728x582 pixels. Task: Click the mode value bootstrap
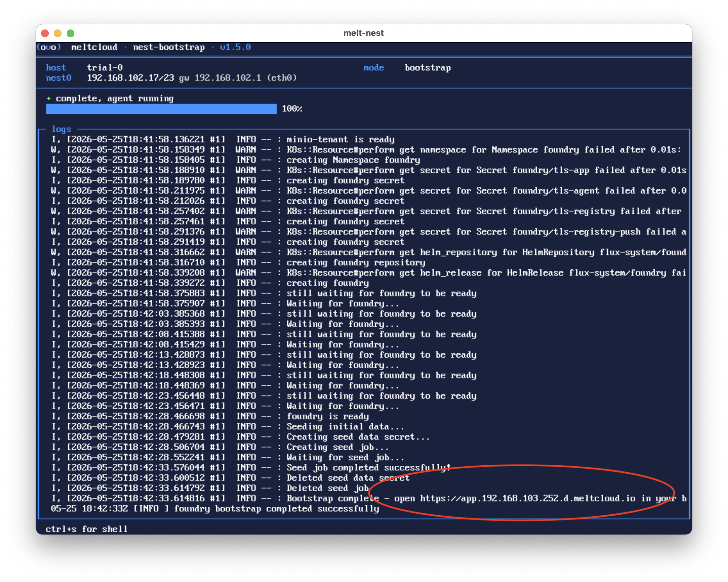click(427, 68)
